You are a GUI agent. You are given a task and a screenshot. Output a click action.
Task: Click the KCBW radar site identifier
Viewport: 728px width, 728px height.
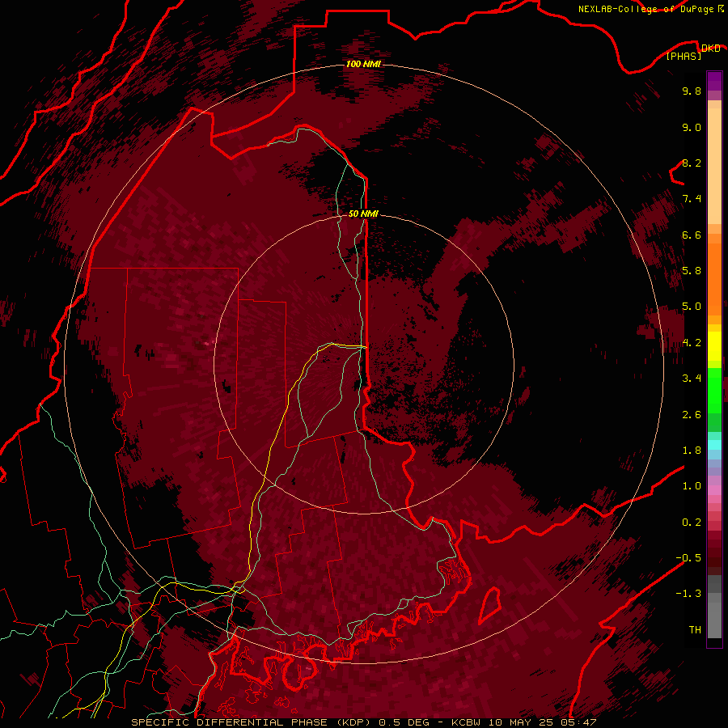[x=466, y=722]
